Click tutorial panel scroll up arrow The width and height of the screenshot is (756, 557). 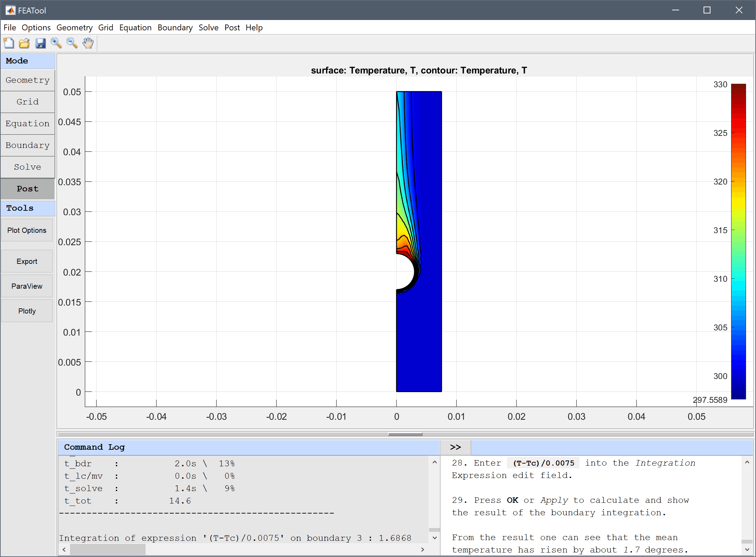pos(747,462)
